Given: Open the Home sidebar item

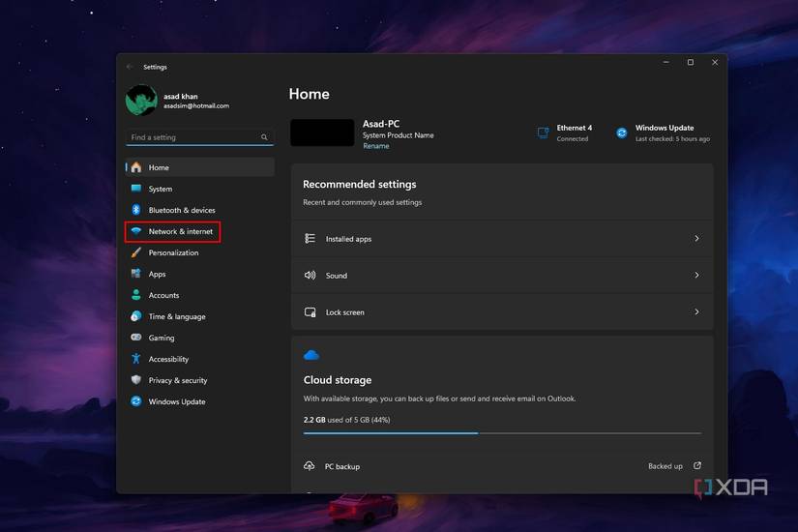Looking at the screenshot, I should [200, 167].
